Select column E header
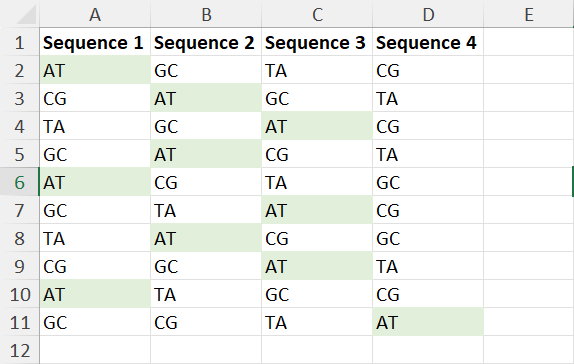Viewport: 574px width, 364px height. pyautogui.click(x=529, y=14)
